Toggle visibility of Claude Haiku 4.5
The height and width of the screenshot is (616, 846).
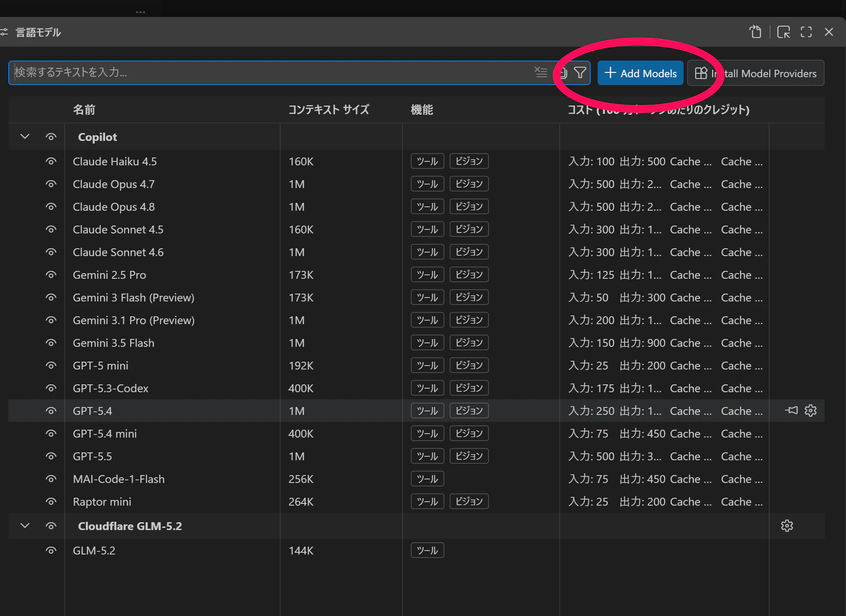(51, 161)
